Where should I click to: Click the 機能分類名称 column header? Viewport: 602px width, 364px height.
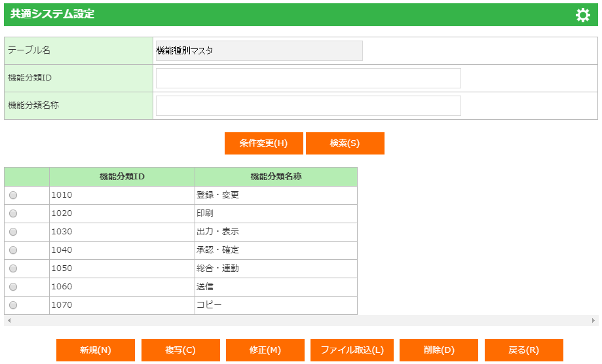tap(276, 177)
